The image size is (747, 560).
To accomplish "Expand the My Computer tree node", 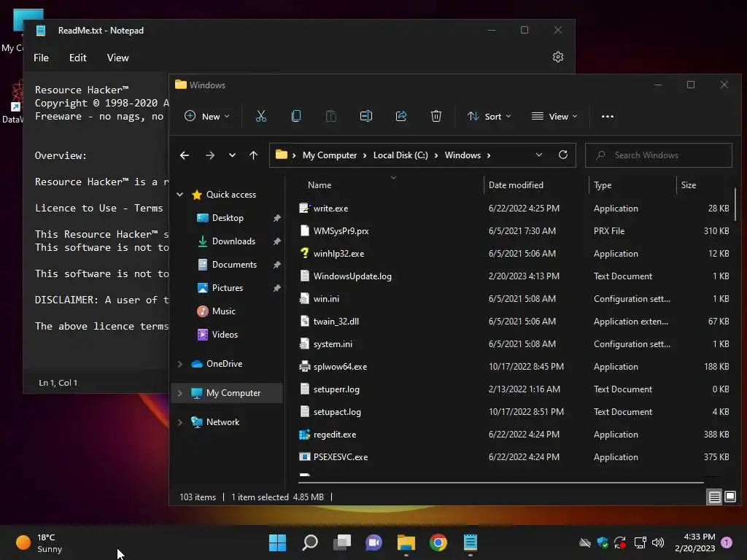I will click(179, 393).
